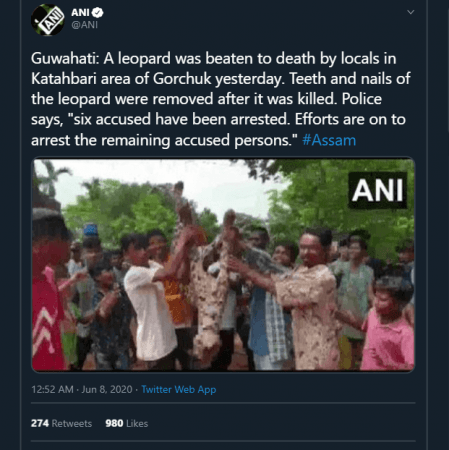
Task: Open the ANI profile avatar
Action: coord(48,20)
